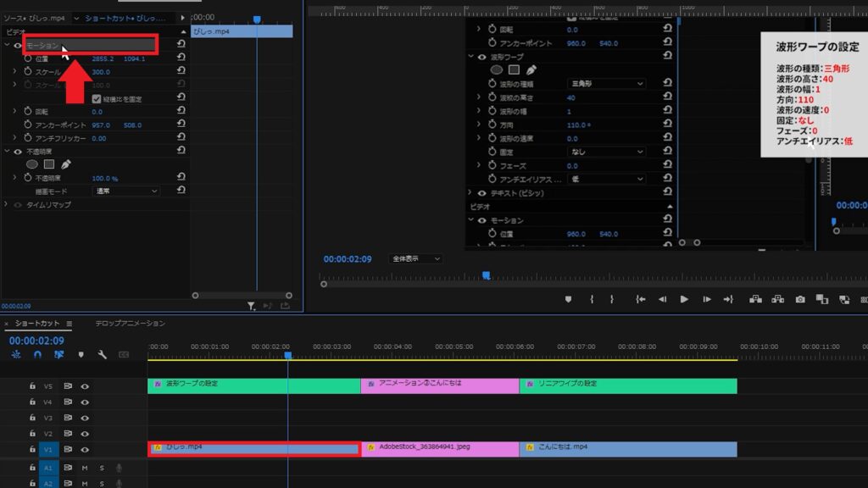868x488 pixels.
Task: Enable voice-over record on A1 track
Action: coord(119,468)
